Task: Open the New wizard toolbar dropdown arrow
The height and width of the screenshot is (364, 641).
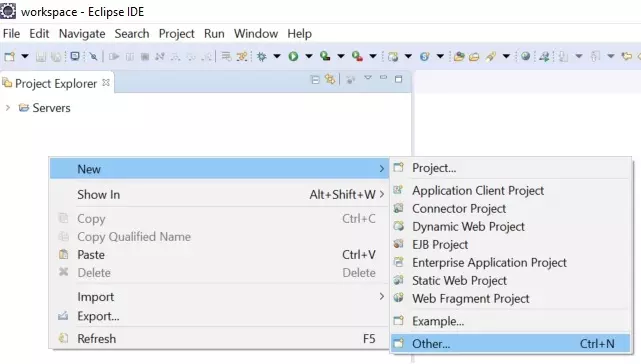Action: 25,56
